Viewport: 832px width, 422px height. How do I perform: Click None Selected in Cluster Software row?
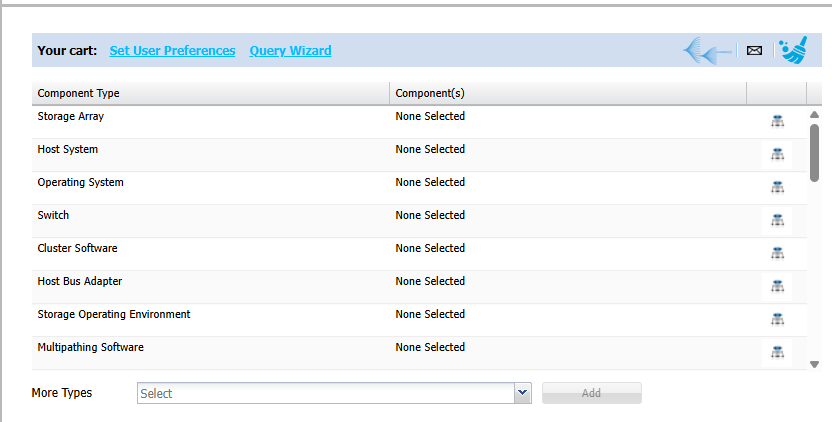pos(430,248)
